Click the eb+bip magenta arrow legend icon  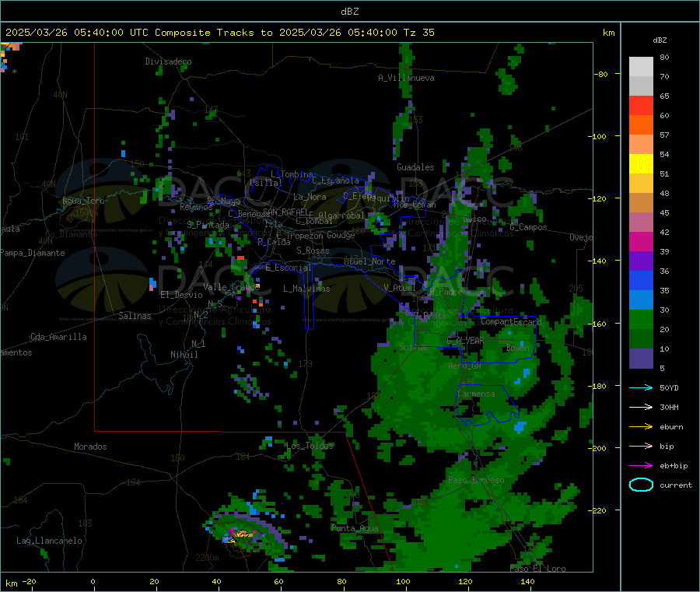[x=641, y=466]
